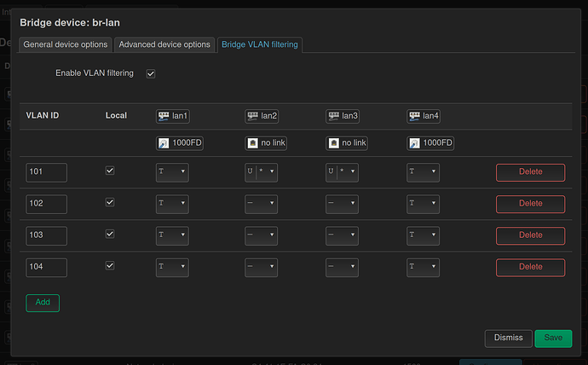Click the lan4 port icon
Viewport: 588px width, 365px height.
[414, 116]
